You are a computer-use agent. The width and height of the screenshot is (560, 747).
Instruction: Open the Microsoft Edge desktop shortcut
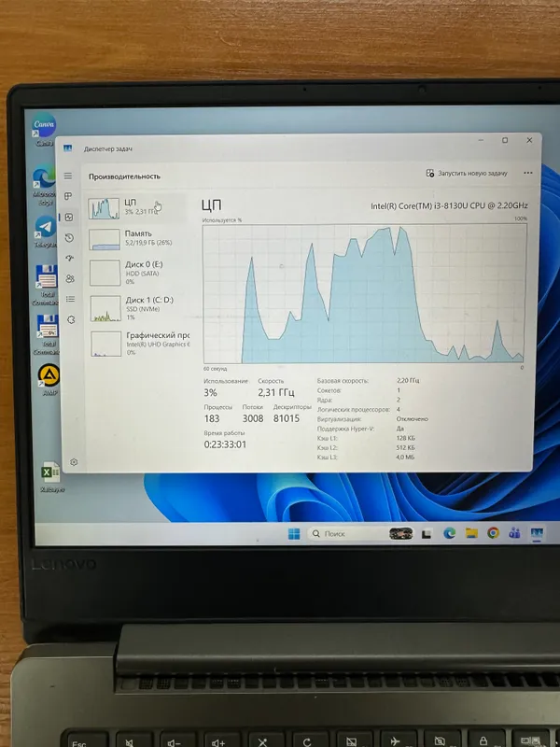tap(44, 185)
